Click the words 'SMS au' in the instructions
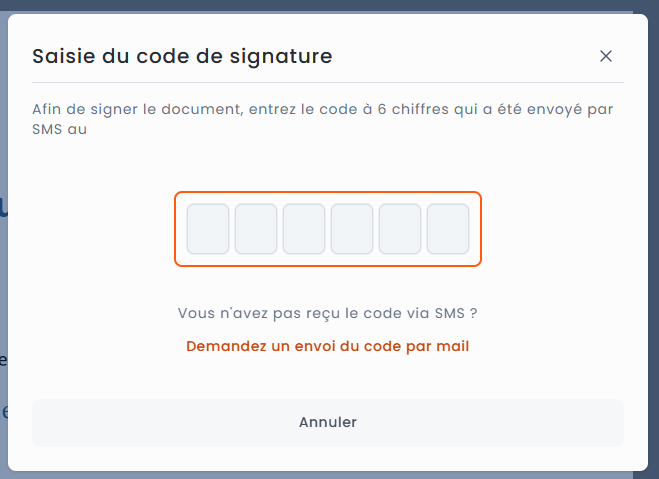659x479 pixels. (x=60, y=130)
